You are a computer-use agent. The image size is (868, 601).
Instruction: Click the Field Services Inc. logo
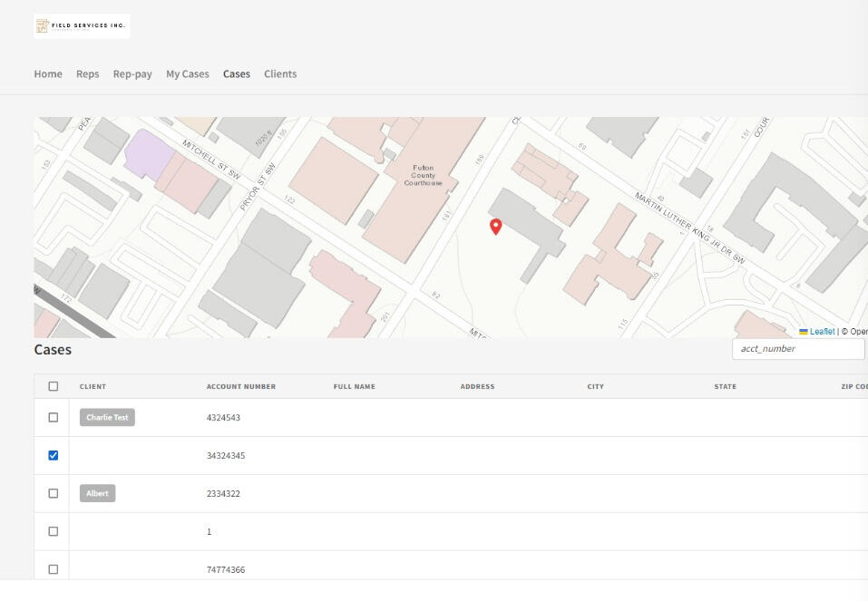click(x=82, y=26)
